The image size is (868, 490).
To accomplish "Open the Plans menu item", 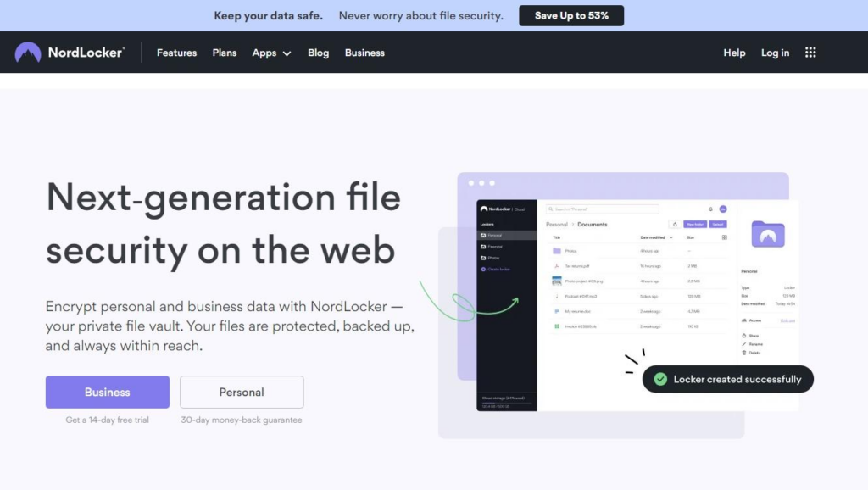I will pyautogui.click(x=224, y=53).
